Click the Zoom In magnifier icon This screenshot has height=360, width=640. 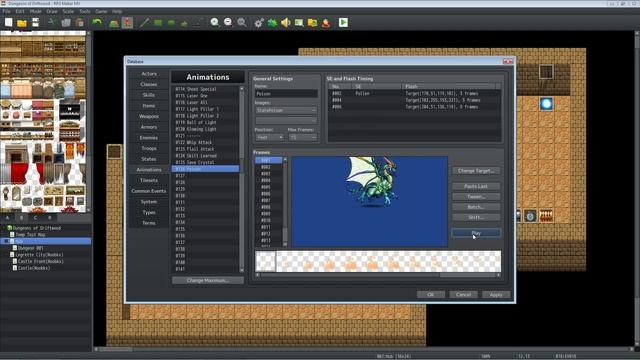pyautogui.click(x=215, y=22)
